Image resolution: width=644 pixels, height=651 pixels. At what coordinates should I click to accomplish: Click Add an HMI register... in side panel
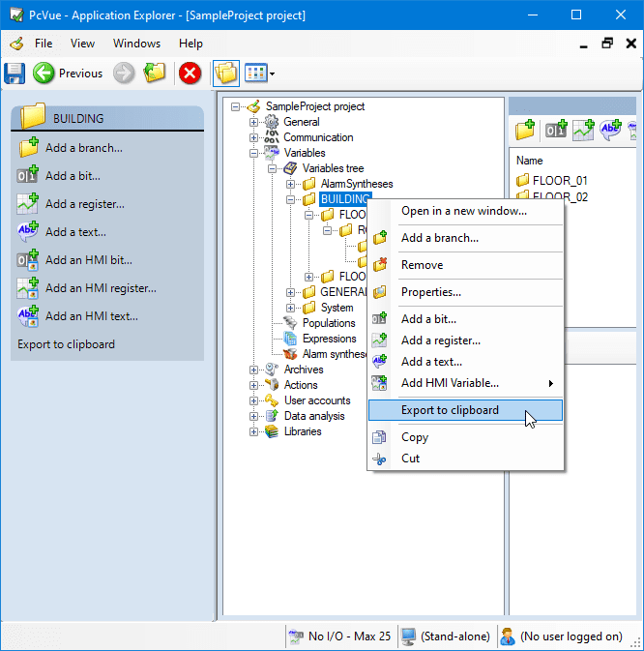pos(100,288)
